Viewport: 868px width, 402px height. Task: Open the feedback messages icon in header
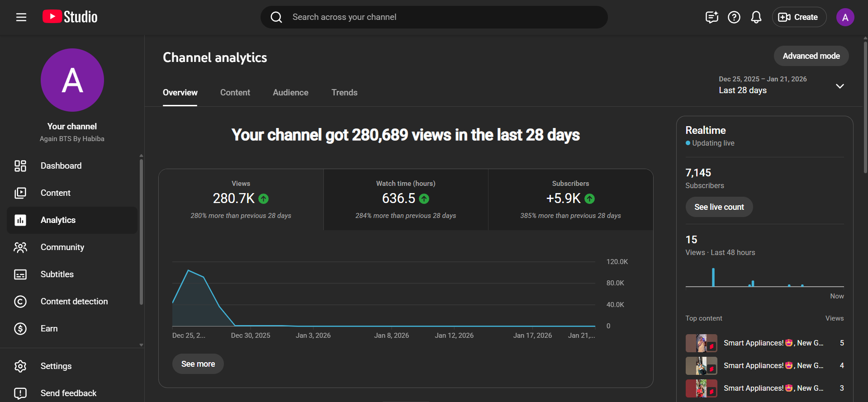point(711,17)
